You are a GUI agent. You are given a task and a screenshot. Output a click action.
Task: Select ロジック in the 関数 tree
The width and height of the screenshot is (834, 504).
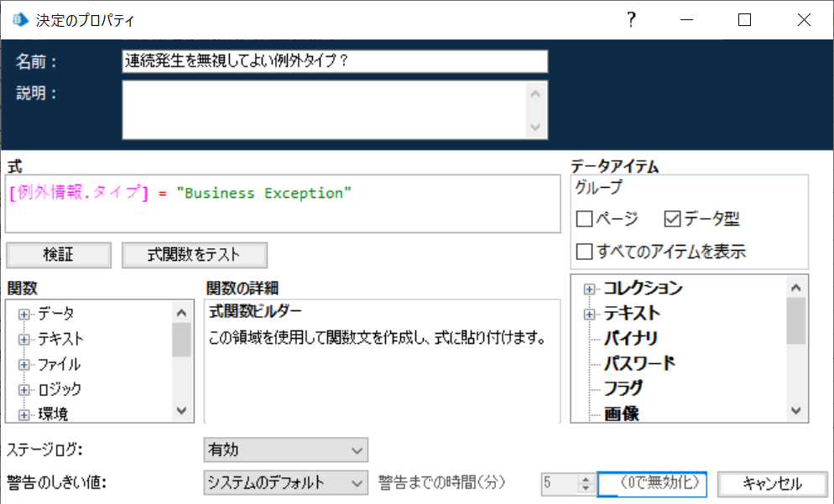coord(60,389)
